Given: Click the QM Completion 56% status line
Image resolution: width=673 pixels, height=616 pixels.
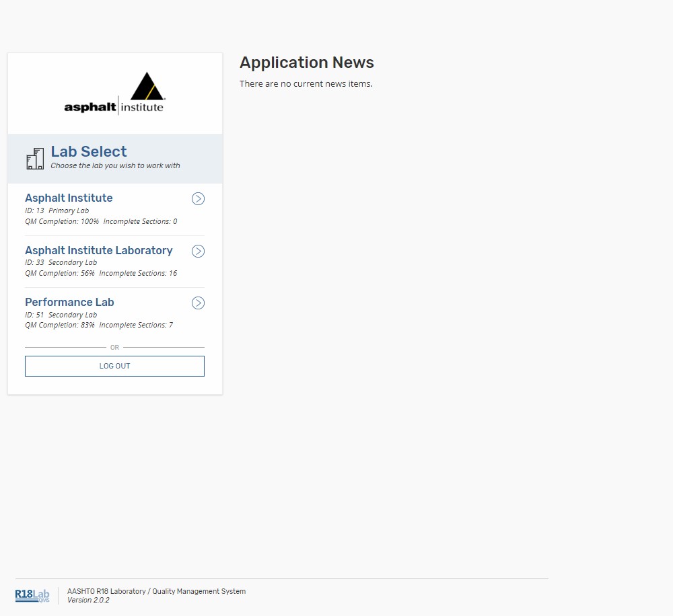Looking at the screenshot, I should [101, 273].
